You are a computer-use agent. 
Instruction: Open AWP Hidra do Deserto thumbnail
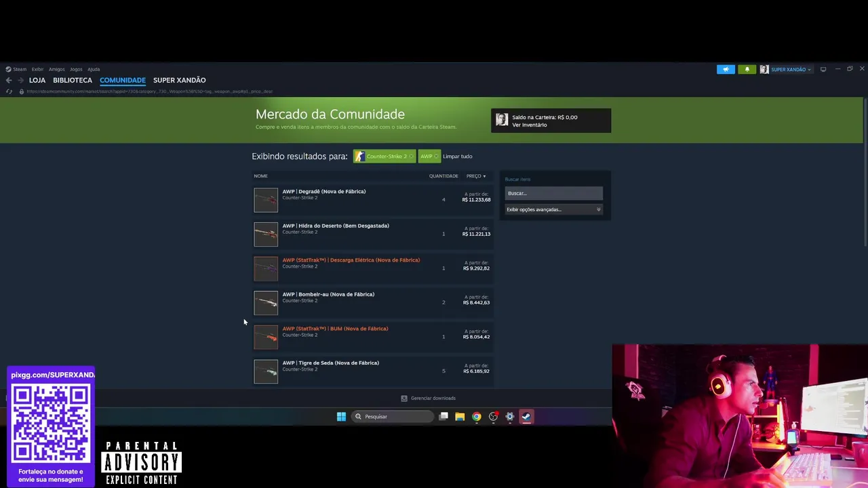coord(266,234)
